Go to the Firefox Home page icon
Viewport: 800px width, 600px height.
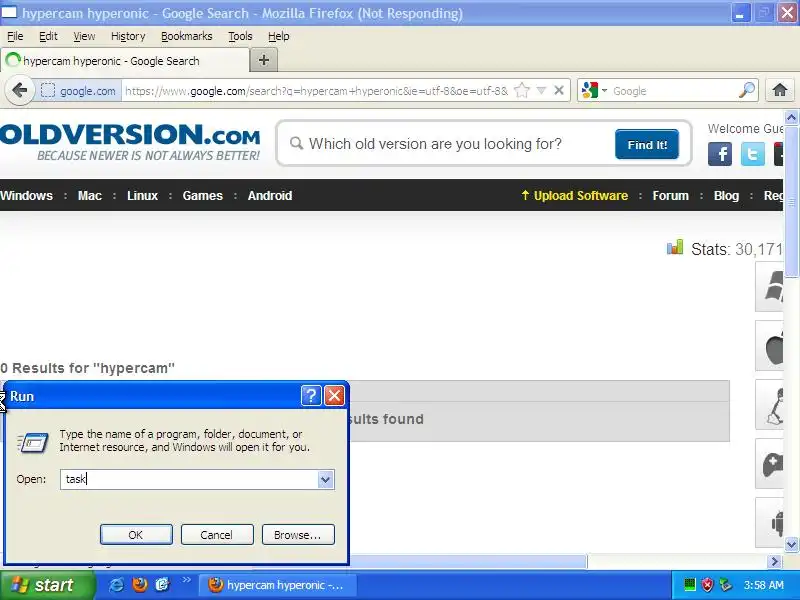point(780,91)
